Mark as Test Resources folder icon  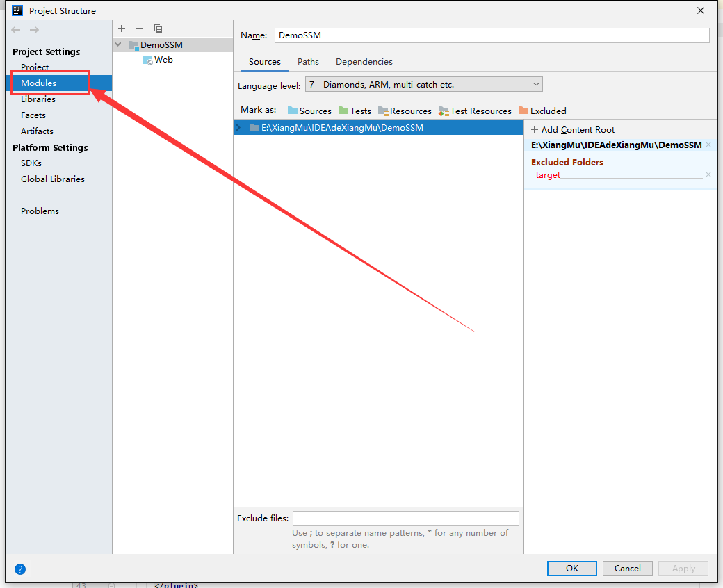[444, 111]
